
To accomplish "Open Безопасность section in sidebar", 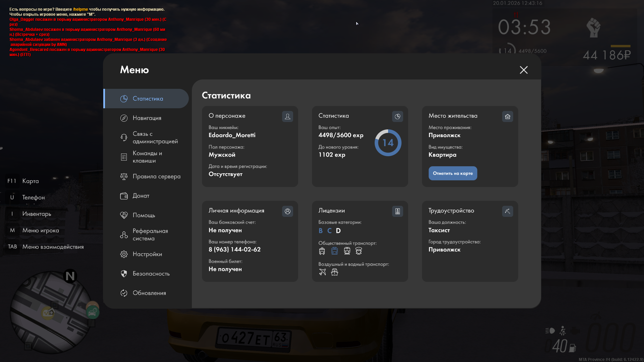I will 151,274.
